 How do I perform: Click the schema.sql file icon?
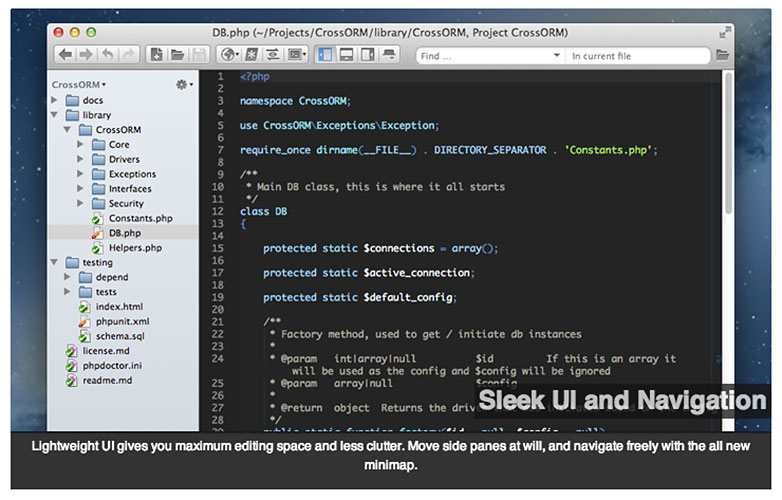pyautogui.click(x=84, y=336)
